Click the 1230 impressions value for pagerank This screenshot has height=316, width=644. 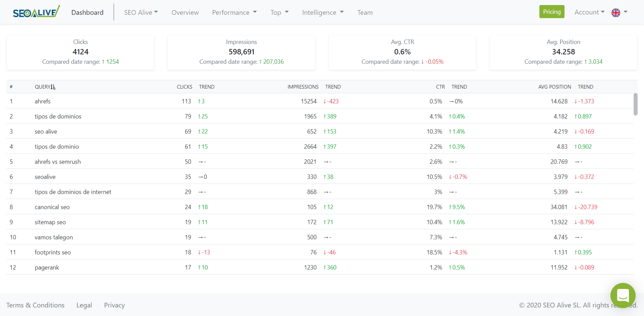pos(310,267)
